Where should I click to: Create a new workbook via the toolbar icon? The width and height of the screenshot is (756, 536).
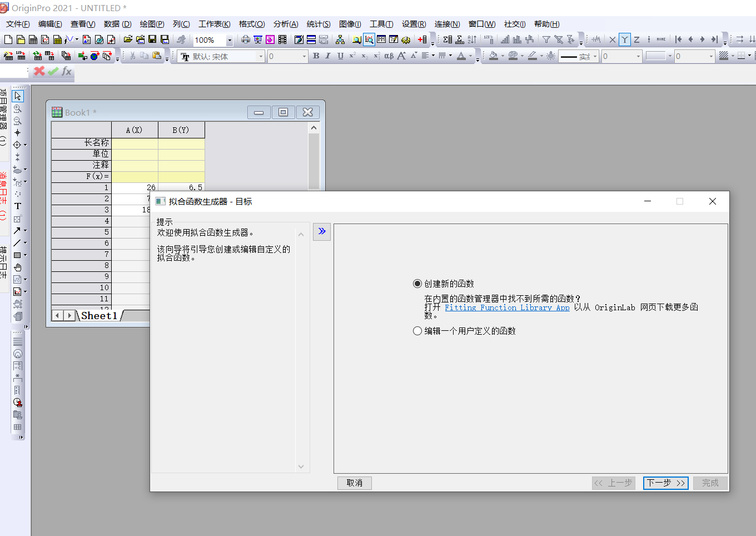33,39
